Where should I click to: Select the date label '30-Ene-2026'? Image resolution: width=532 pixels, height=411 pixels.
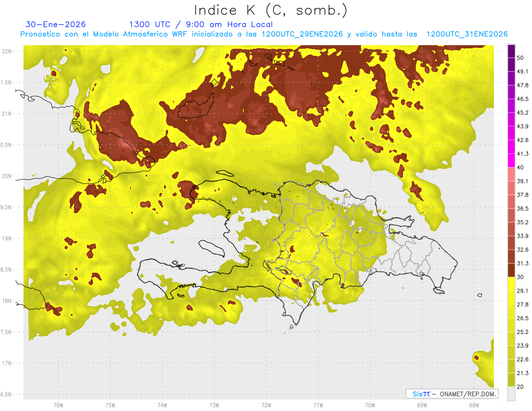pos(56,24)
